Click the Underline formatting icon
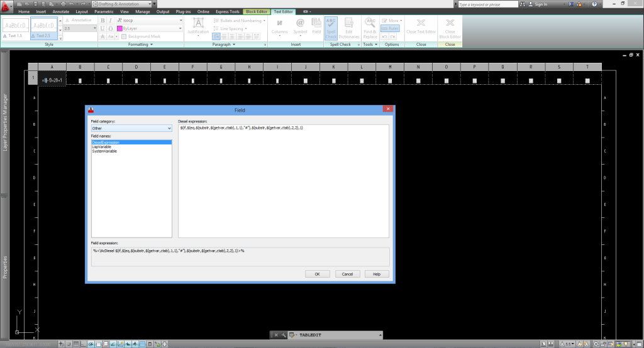This screenshot has height=348, width=644. (103, 28)
